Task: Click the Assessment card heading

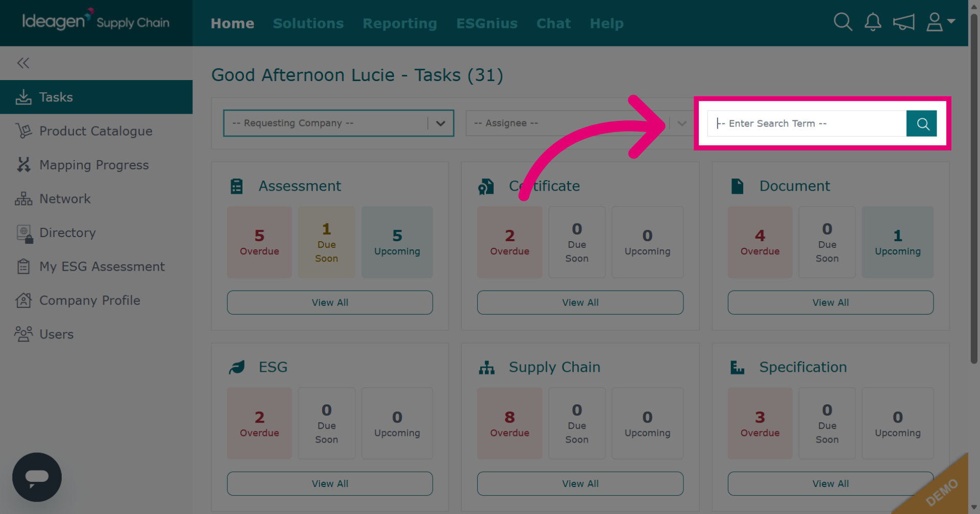Action: (300, 186)
